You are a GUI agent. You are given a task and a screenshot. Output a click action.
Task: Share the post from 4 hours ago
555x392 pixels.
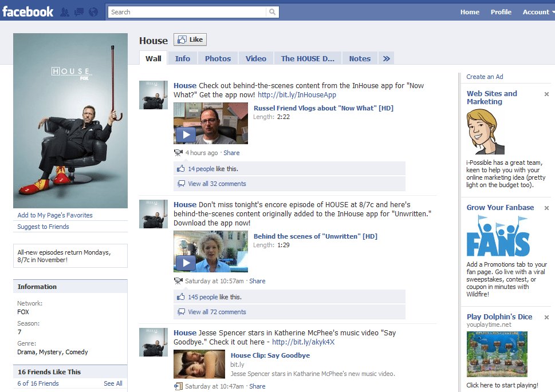click(231, 153)
